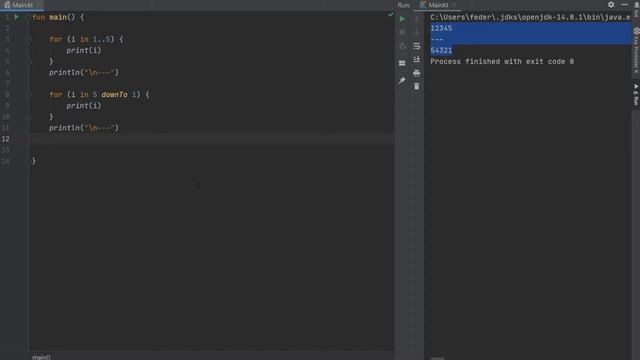Image resolution: width=640 pixels, height=360 pixels.
Task: Click 'for (i in 1..5) {' code line
Action: coord(86,39)
